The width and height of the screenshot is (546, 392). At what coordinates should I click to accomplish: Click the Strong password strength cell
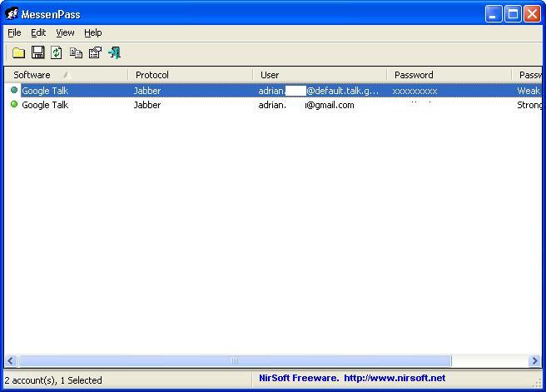pyautogui.click(x=529, y=105)
